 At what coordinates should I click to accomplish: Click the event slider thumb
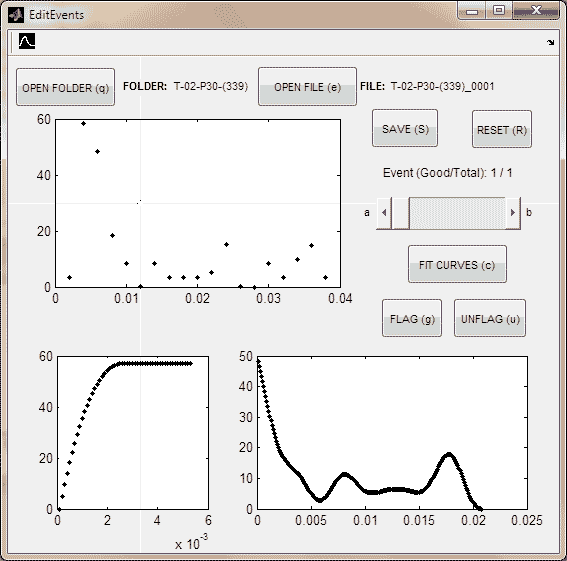457,213
